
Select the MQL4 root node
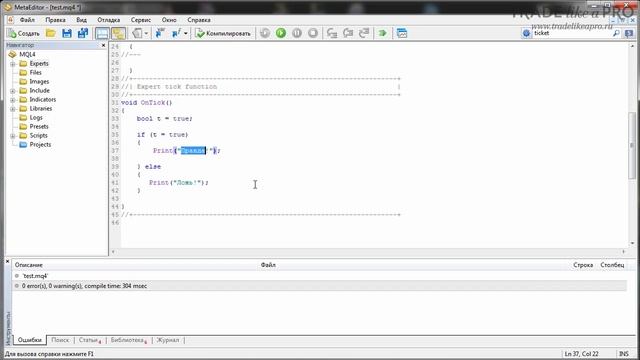[27, 54]
